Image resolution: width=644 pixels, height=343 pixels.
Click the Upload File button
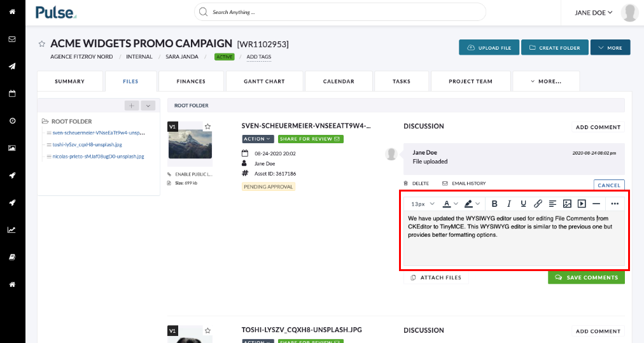[x=489, y=48]
